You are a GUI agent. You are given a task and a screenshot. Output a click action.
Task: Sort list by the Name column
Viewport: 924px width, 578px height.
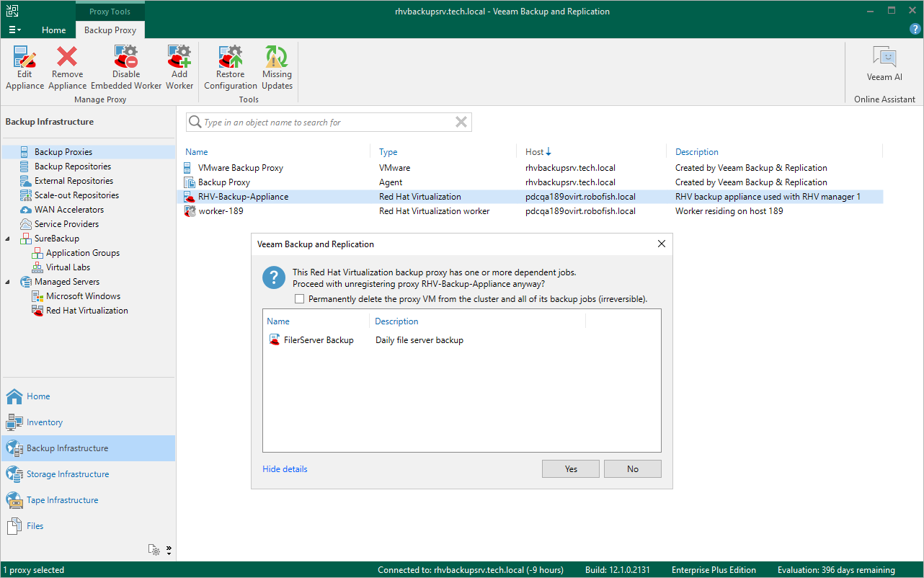tap(197, 152)
